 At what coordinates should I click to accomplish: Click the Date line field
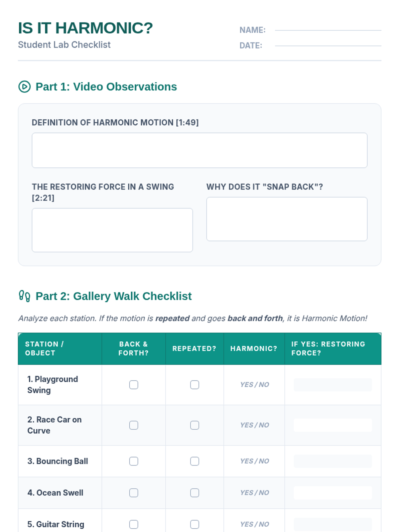coord(328,46)
